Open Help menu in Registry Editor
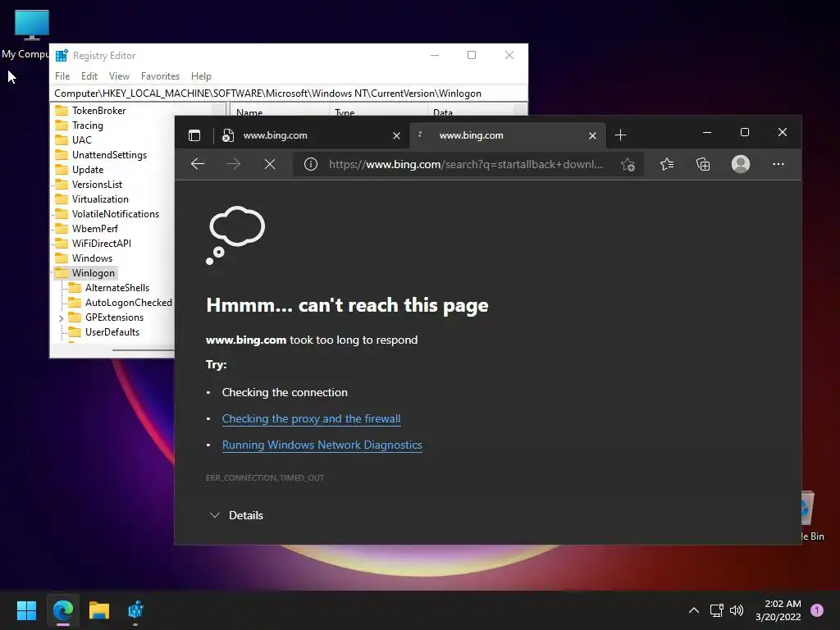Image resolution: width=840 pixels, height=630 pixels. coord(202,76)
